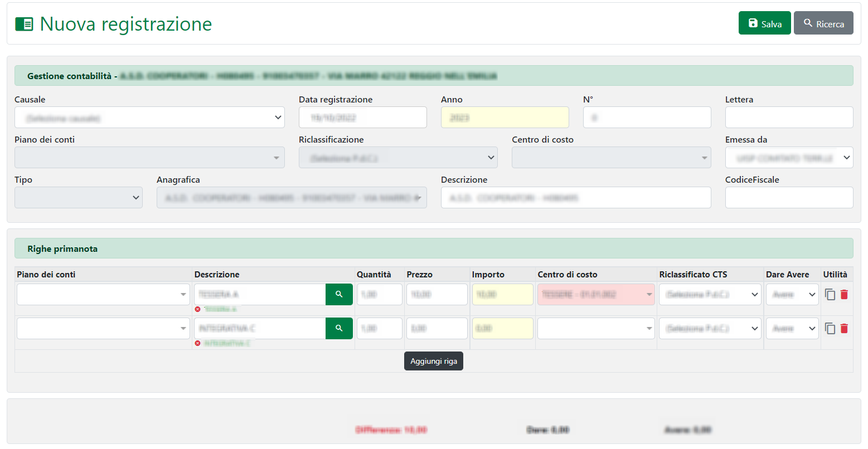
Task: Delete the second primanota row
Action: [x=844, y=329]
